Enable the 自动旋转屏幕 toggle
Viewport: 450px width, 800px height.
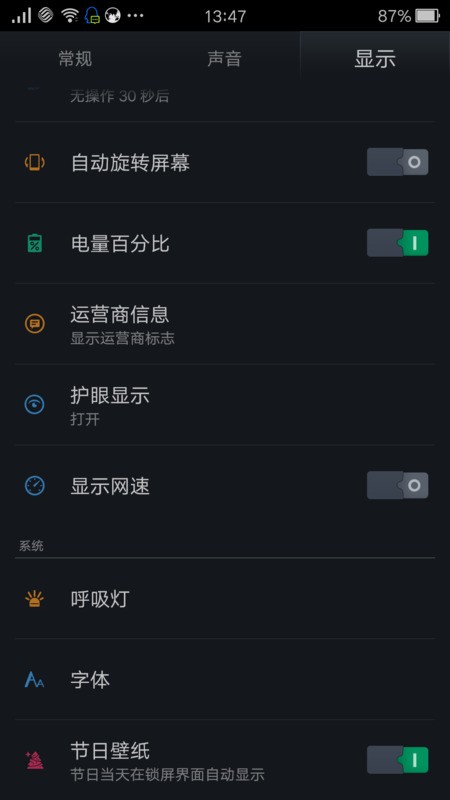(397, 162)
